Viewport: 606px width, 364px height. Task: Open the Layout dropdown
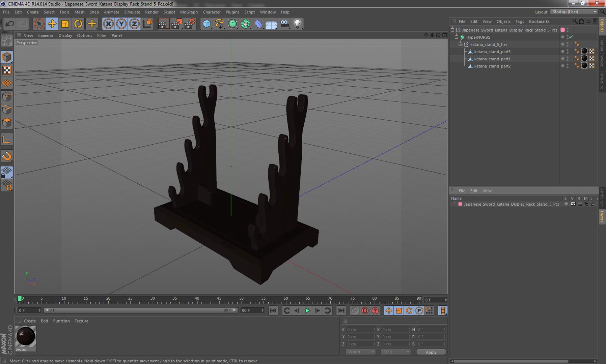pyautogui.click(x=574, y=12)
